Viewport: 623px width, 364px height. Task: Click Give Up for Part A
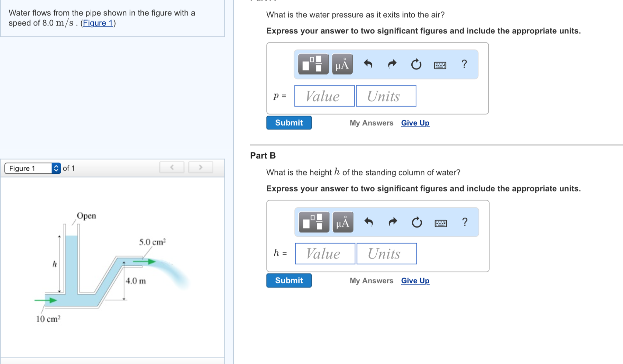415,123
